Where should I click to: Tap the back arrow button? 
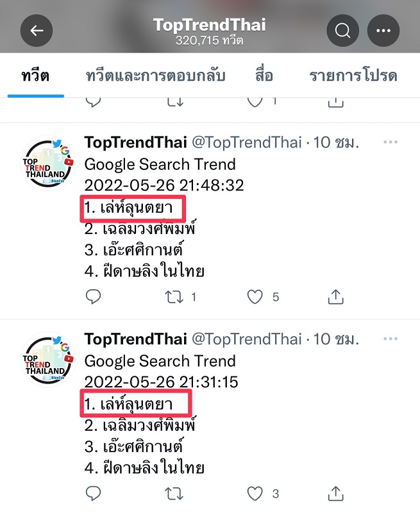click(x=37, y=31)
